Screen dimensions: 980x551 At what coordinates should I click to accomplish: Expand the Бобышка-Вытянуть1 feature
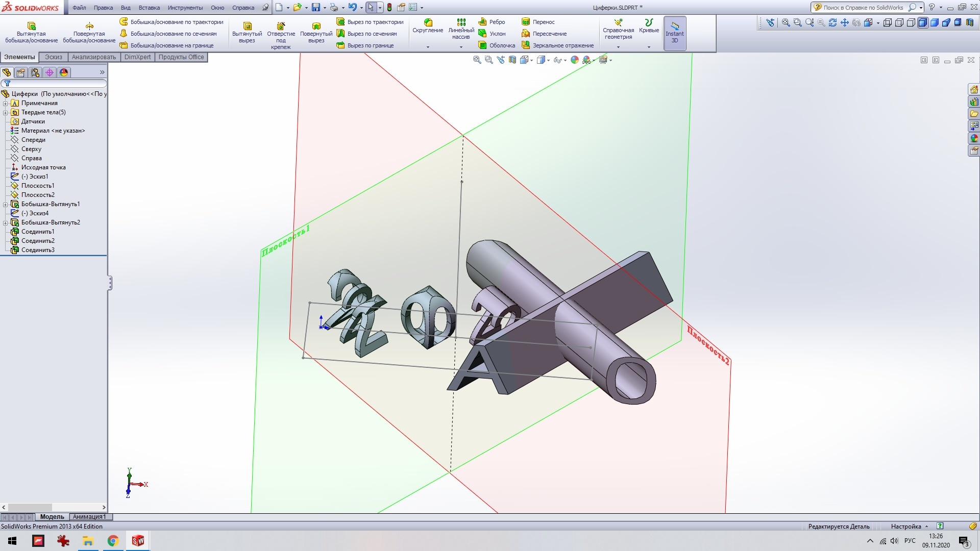click(6, 204)
